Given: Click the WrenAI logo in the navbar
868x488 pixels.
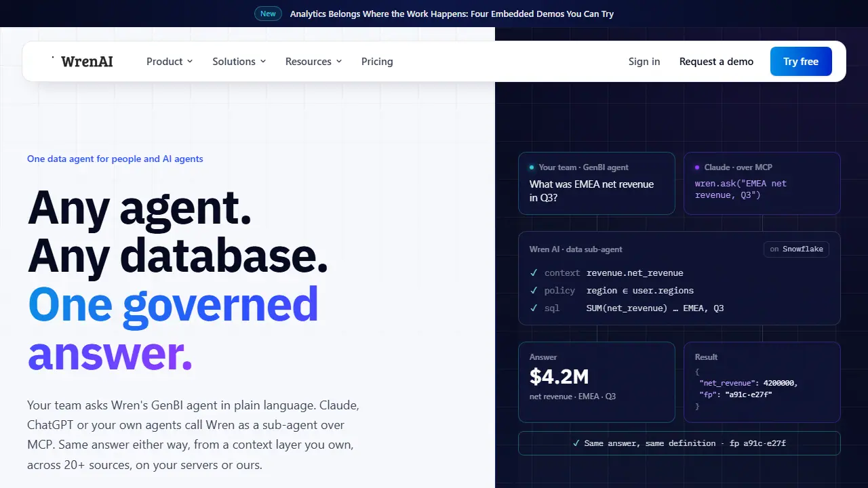Looking at the screenshot, I should (82, 62).
